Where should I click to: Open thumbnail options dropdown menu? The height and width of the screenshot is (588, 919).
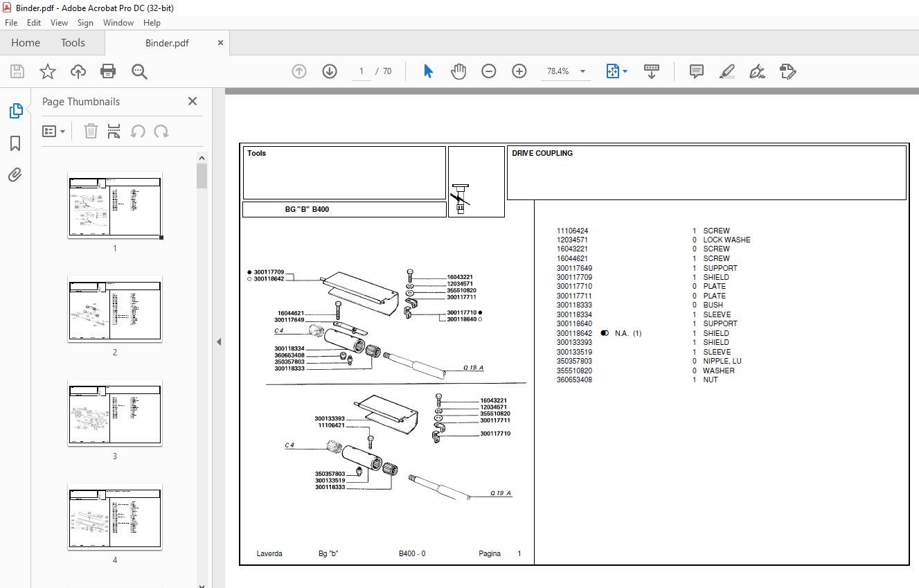[x=54, y=131]
